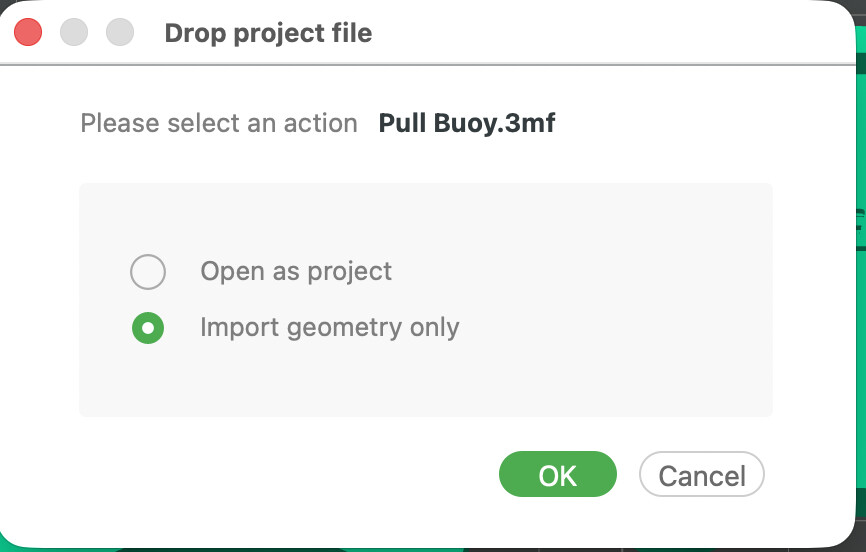This screenshot has width=866, height=552.
Task: Click the blank area above the radio options
Action: pos(425,218)
